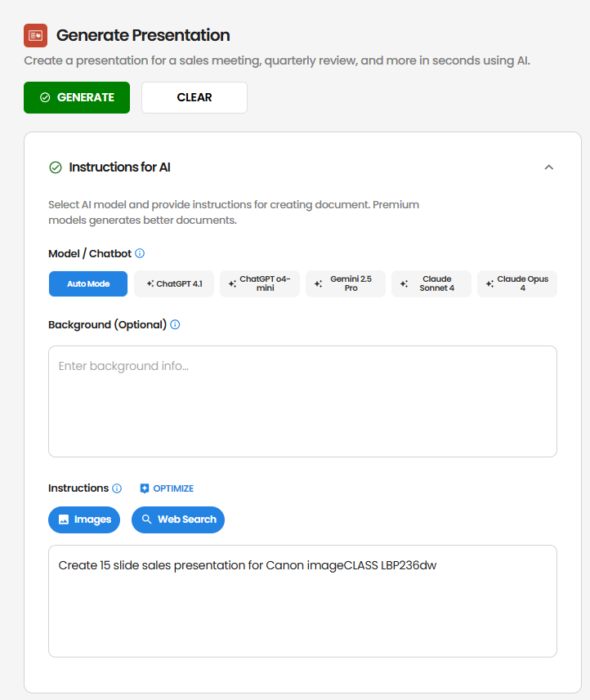Viewport: 590px width, 700px height.
Task: Select the Auto Mode model option
Action: (87, 283)
